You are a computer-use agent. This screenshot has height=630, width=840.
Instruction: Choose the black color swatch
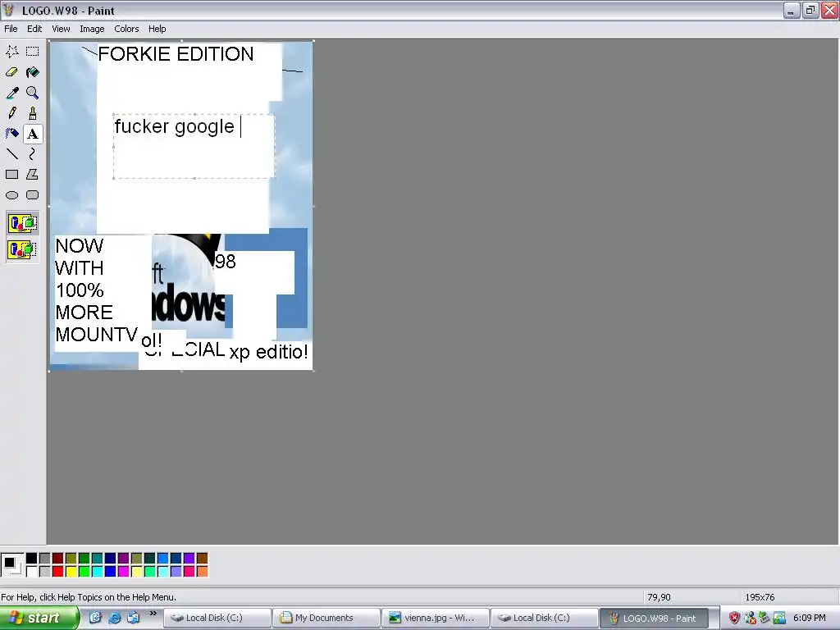(32, 559)
